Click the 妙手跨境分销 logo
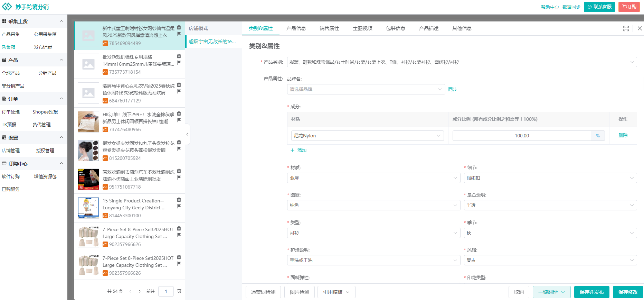 26,7
